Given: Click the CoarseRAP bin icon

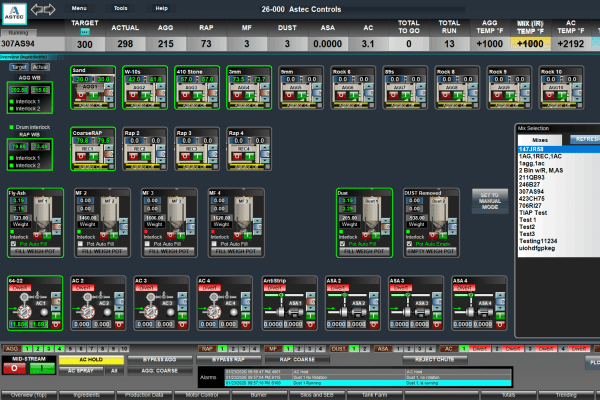Looking at the screenshot, I should pyautogui.click(x=90, y=147).
